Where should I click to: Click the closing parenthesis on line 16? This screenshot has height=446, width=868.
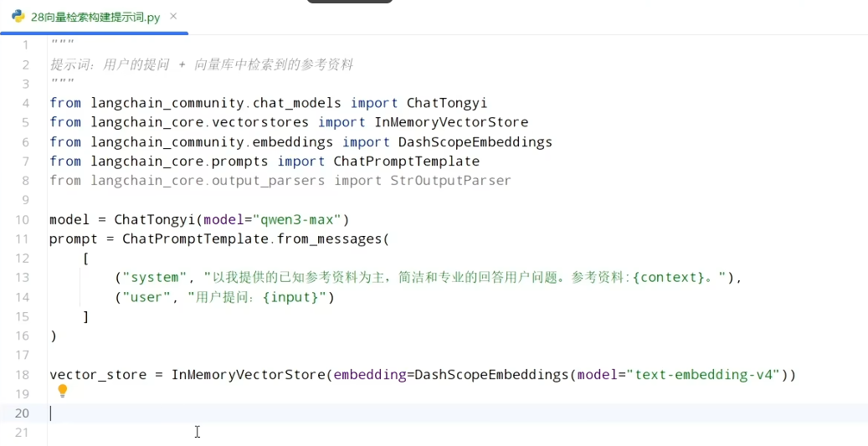tap(53, 336)
